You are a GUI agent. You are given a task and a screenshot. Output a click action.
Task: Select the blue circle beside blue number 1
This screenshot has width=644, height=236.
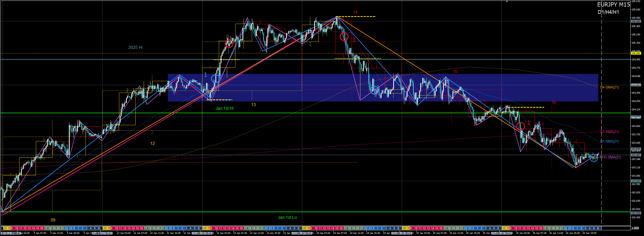[215, 79]
